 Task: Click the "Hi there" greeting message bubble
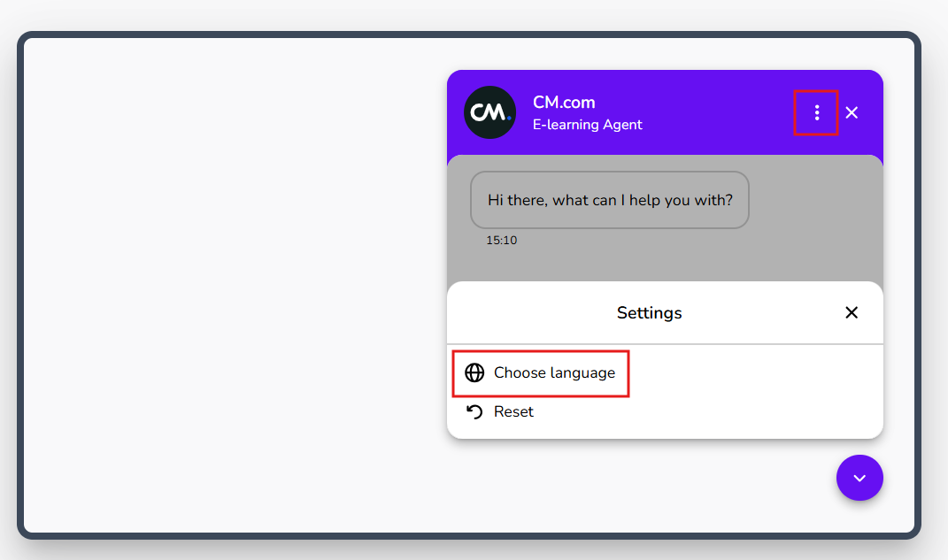(610, 200)
